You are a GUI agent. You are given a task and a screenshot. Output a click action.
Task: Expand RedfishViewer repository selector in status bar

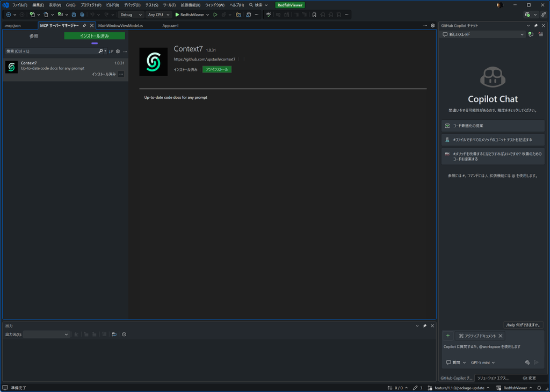coord(514,388)
